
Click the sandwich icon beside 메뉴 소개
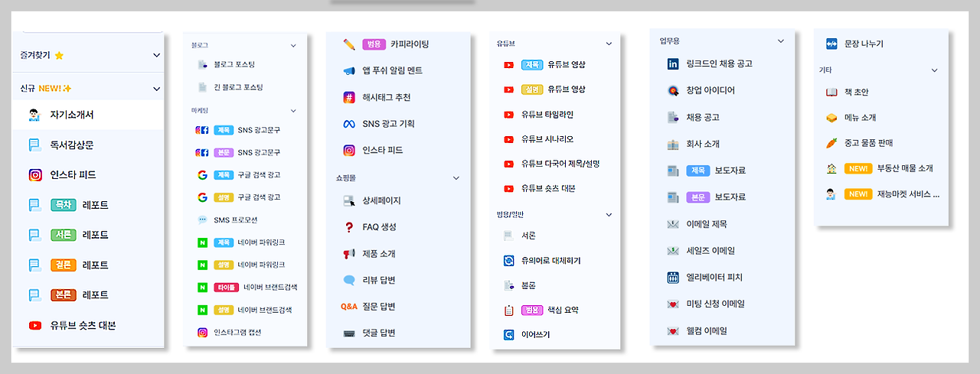coord(832,118)
